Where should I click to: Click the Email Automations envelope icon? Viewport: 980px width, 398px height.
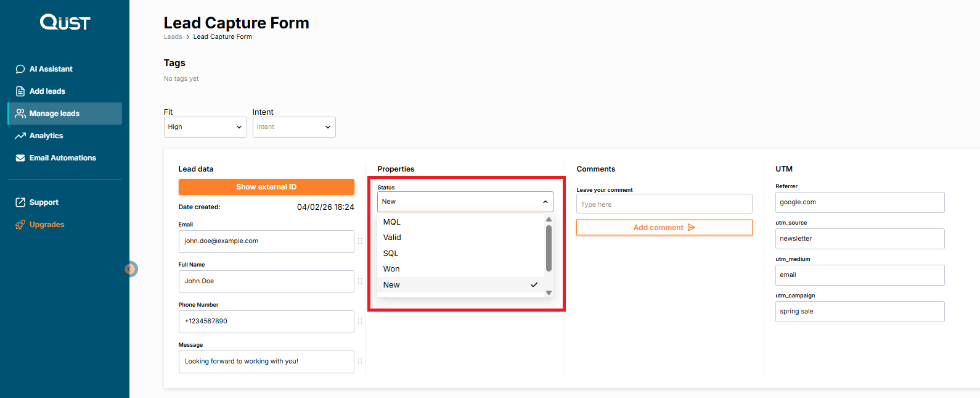tap(20, 158)
